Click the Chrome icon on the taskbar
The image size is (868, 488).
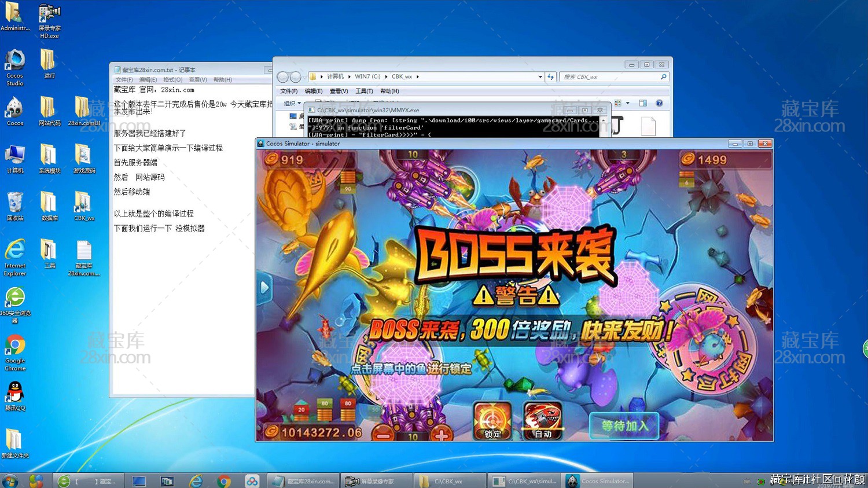224,480
